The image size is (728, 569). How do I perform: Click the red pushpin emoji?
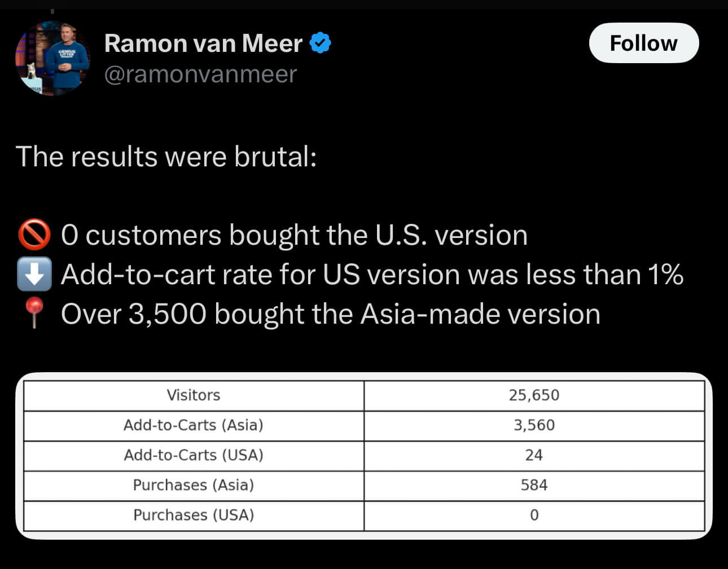coord(34,312)
